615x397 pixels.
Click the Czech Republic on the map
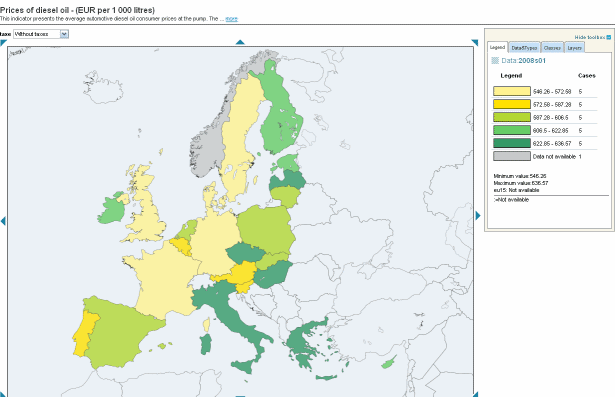[x=246, y=253]
